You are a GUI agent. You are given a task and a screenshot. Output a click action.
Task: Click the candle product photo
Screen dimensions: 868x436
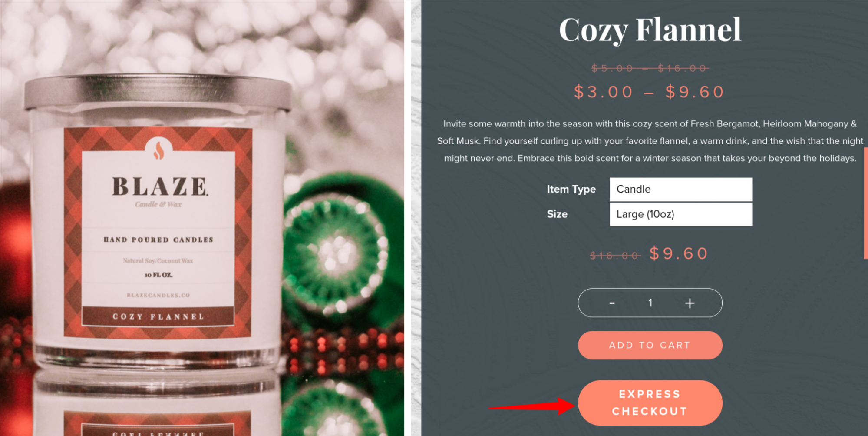pos(202,218)
